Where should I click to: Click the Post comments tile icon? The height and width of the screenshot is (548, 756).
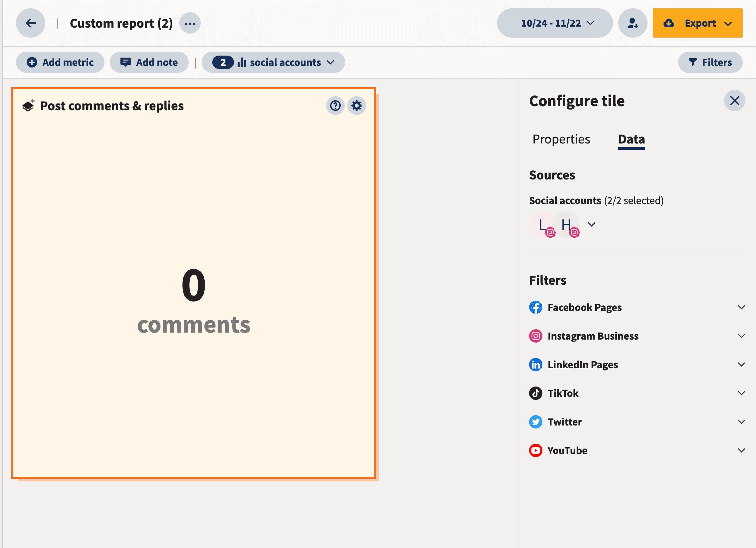28,106
